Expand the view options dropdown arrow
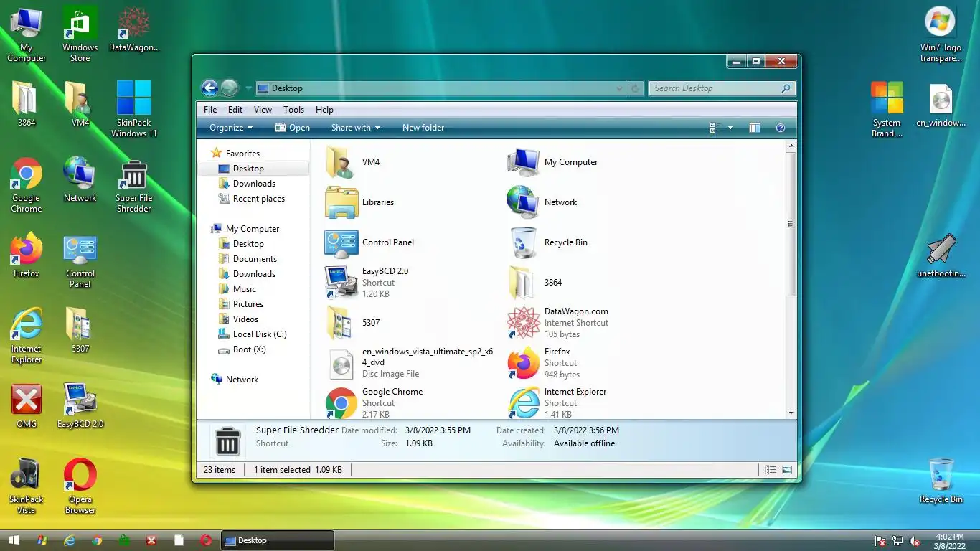This screenshot has height=551, width=980. click(x=730, y=128)
